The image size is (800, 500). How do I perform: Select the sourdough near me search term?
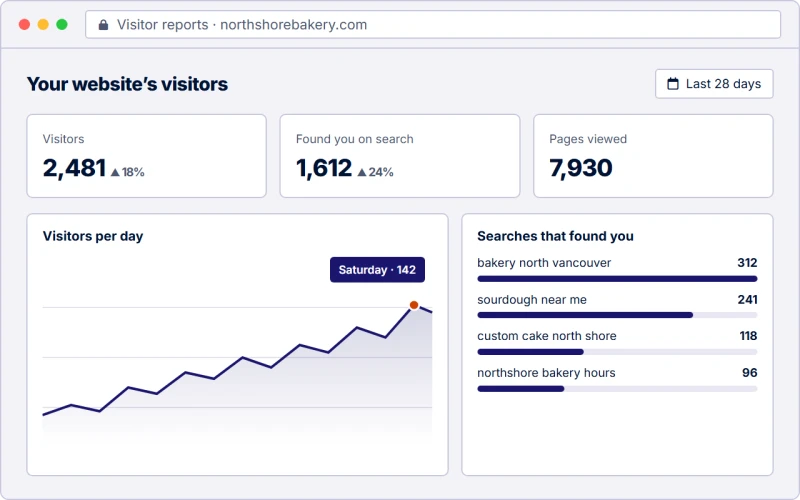532,299
